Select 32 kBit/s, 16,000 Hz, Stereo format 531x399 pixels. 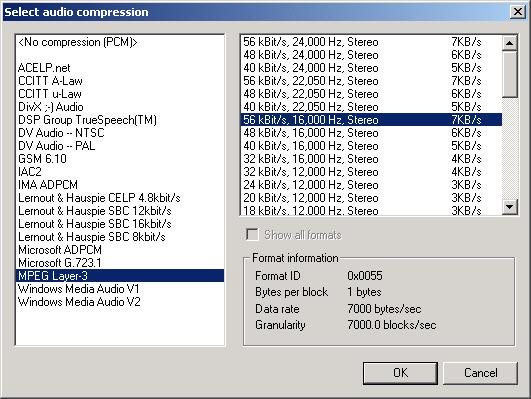click(371, 159)
